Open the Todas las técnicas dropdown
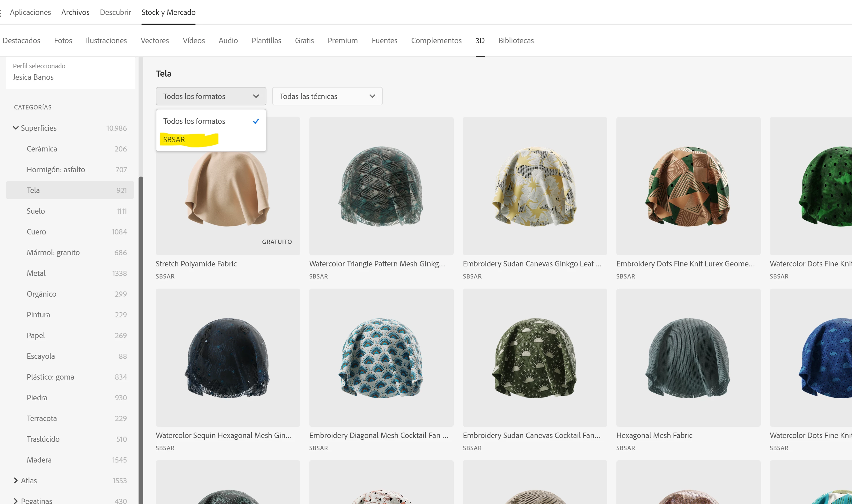 click(x=327, y=96)
